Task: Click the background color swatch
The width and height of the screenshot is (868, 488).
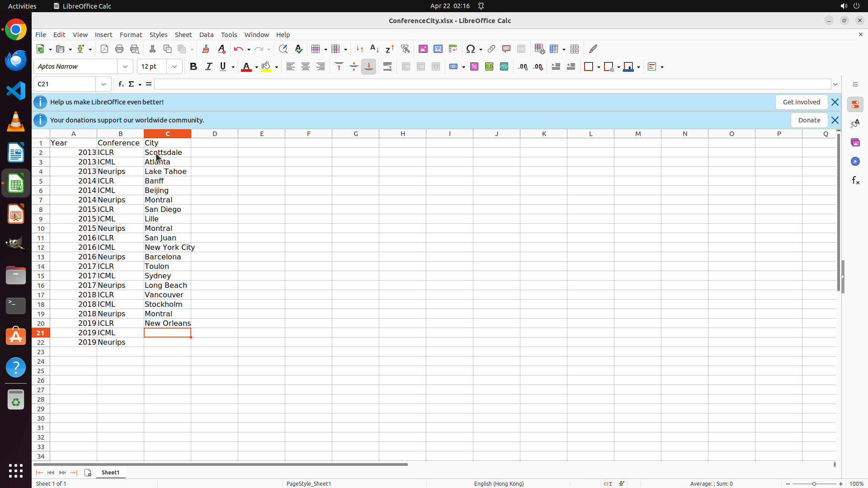Action: (266, 66)
